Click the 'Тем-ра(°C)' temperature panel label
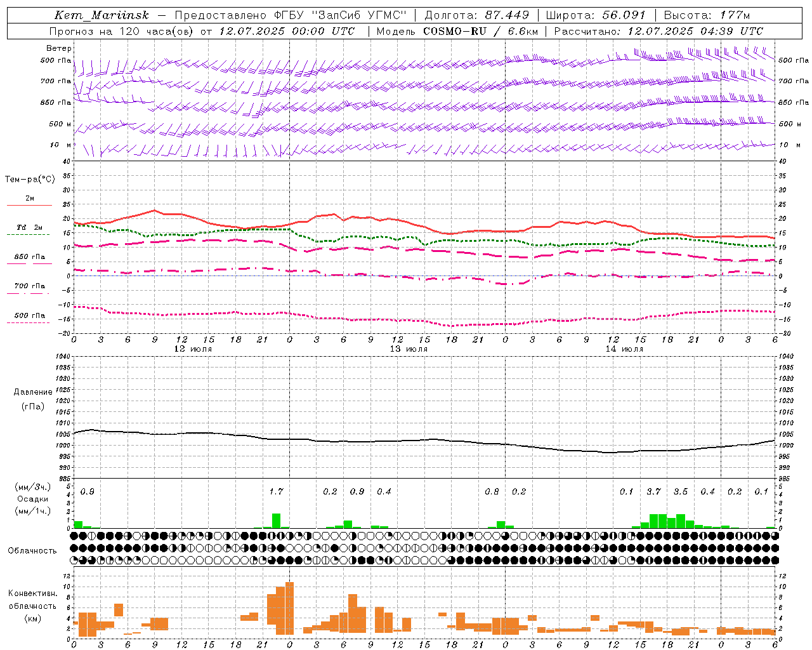Image resolution: width=812 pixels, height=650 pixels. click(x=30, y=180)
